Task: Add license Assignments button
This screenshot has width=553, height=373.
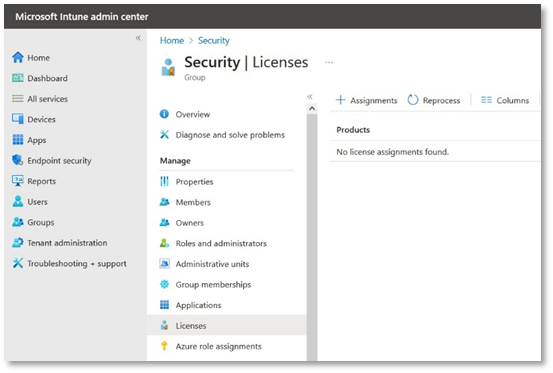Action: point(366,100)
